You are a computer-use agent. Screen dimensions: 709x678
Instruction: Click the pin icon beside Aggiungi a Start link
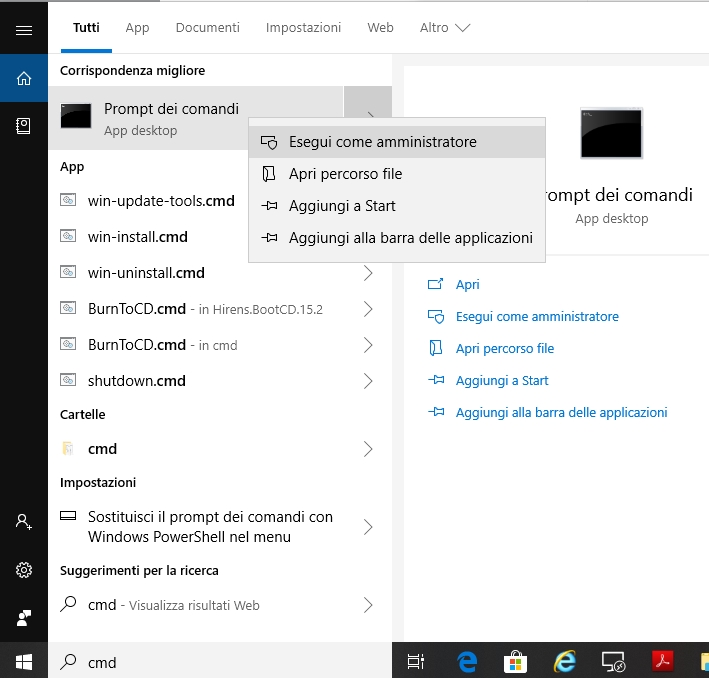[436, 379]
